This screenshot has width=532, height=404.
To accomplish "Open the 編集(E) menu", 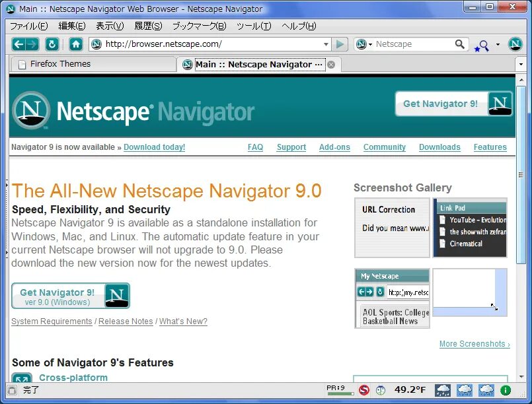I will 72,26.
